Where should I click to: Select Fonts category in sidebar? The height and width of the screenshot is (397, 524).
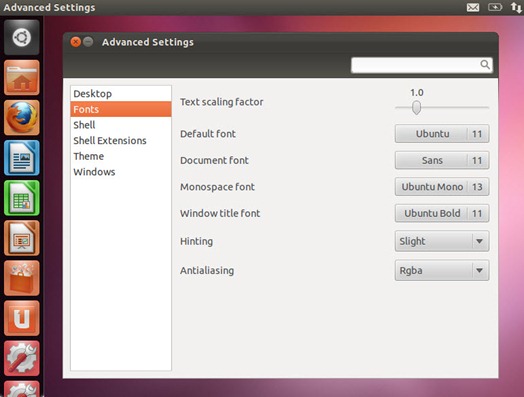pos(121,109)
